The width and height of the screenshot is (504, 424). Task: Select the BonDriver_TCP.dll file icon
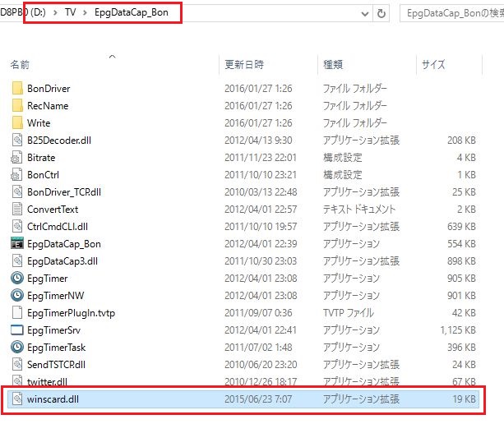(x=17, y=192)
